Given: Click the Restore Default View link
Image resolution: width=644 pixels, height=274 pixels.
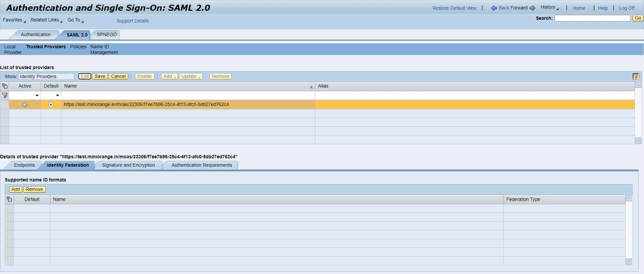Looking at the screenshot, I should coord(454,8).
